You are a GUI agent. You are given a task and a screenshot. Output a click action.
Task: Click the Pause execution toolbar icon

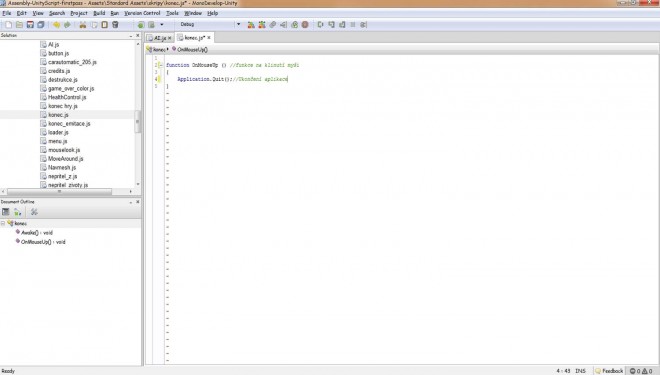coord(353,25)
